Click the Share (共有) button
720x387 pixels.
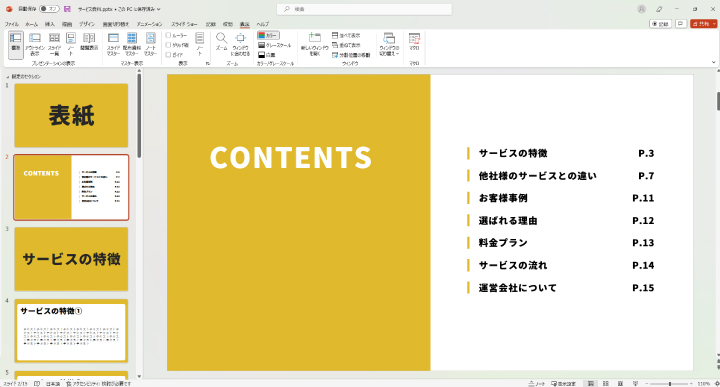(701, 23)
